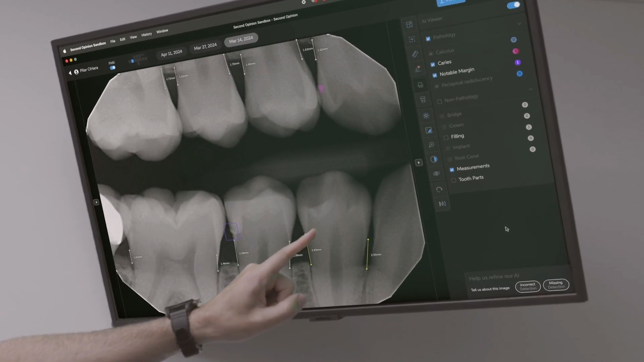Image resolution: width=644 pixels, height=362 pixels.
Task: Click the zoom magnifier tool
Action: (x=431, y=144)
